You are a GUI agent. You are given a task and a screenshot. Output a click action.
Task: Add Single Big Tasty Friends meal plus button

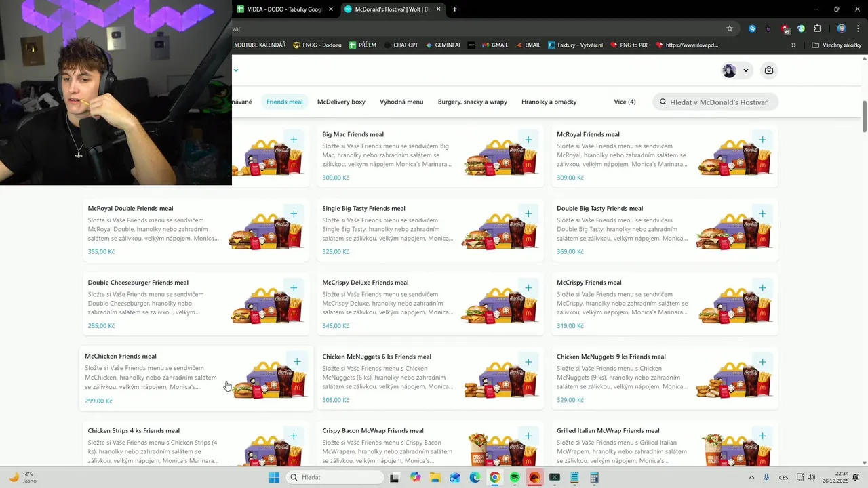pos(528,214)
